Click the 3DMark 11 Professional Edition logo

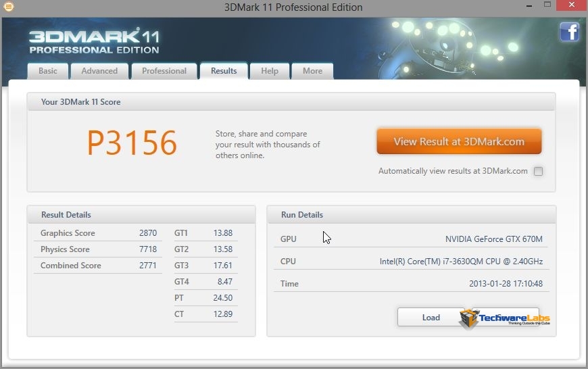(x=94, y=41)
